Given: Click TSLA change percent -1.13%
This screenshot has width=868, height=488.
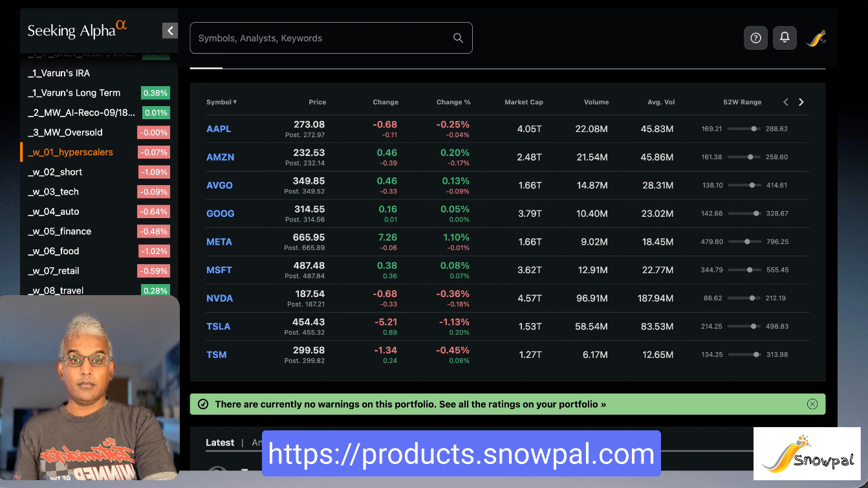Looking at the screenshot, I should pyautogui.click(x=453, y=322).
